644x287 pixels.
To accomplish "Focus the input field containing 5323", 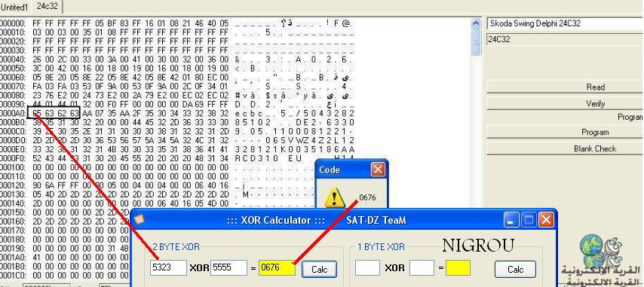I will coord(168,267).
